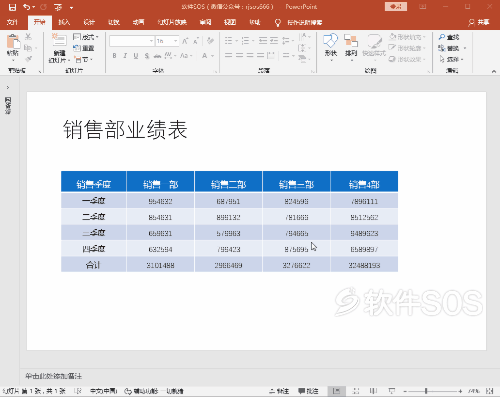Click the Save icon in the quick access toolbar

[12, 7]
